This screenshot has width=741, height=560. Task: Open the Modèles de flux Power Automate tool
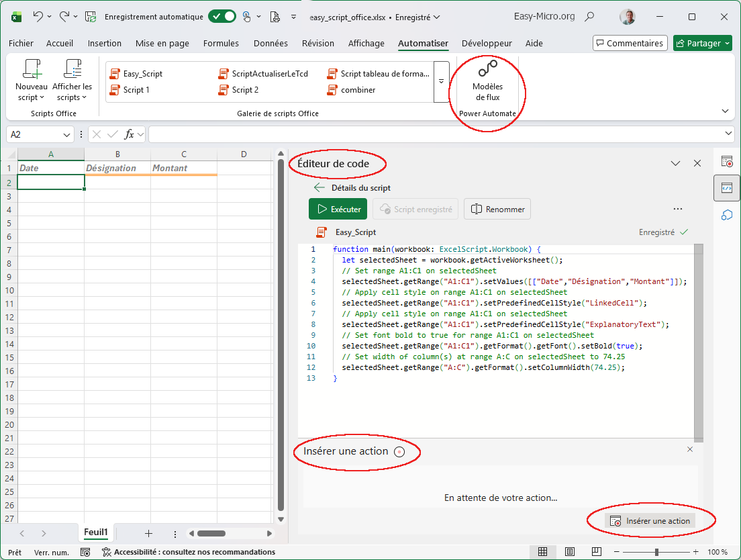487,82
